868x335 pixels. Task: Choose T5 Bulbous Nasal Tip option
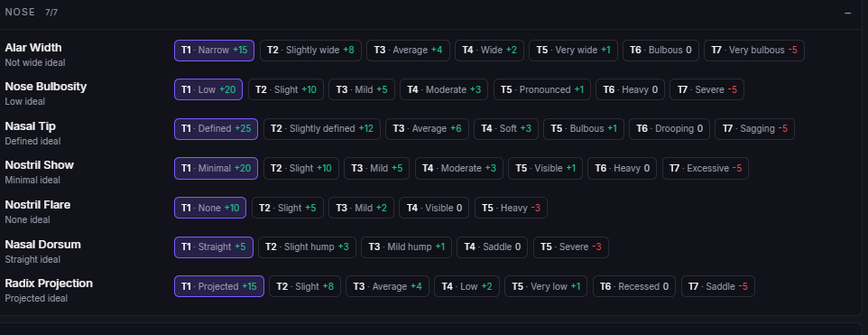[584, 129]
